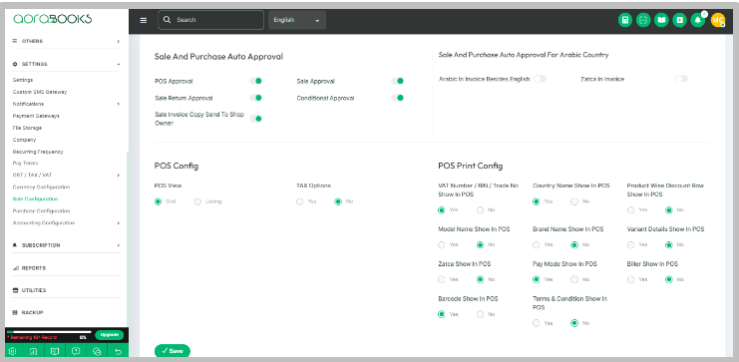The height and width of the screenshot is (362, 739).
Task: Open Recurring Frequency page
Action: coord(38,152)
